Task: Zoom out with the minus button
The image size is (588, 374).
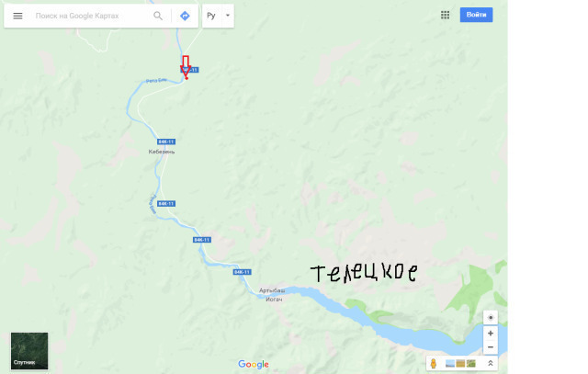Action: (491, 347)
